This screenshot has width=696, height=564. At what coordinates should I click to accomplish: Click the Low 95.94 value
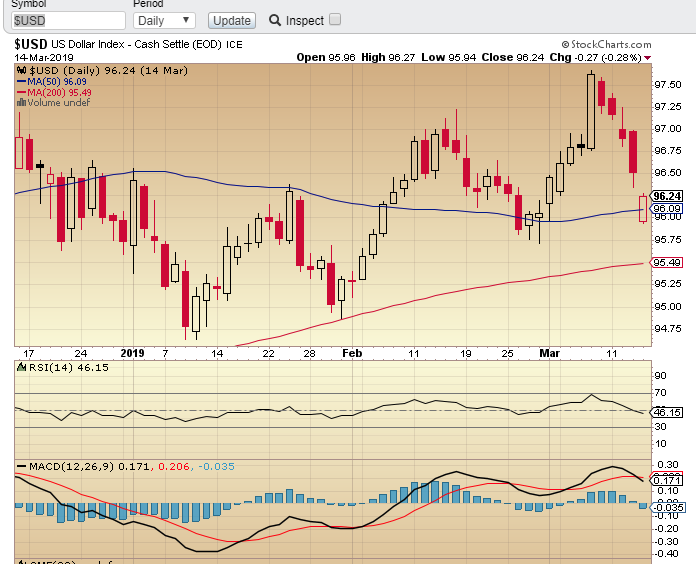point(448,58)
